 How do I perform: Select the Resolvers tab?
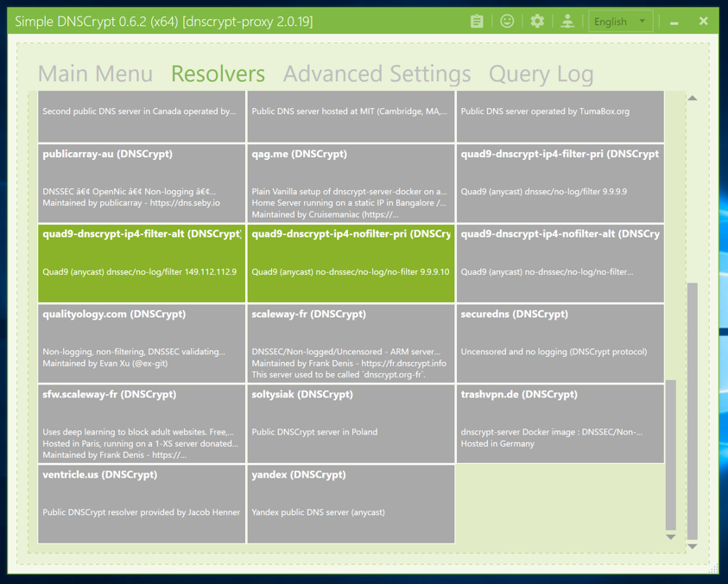coord(218,74)
